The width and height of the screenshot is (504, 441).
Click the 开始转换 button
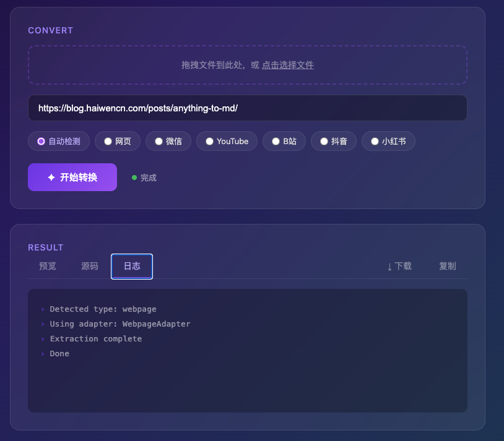click(x=72, y=178)
